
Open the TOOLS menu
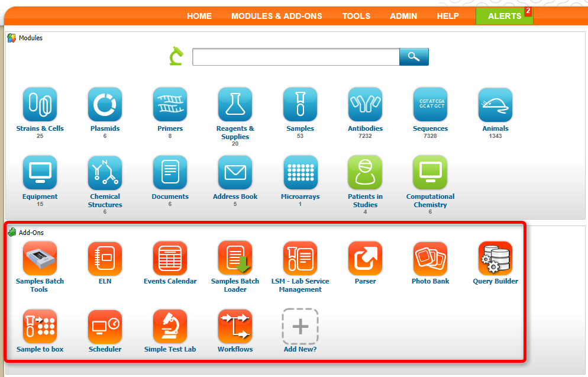[x=356, y=16]
